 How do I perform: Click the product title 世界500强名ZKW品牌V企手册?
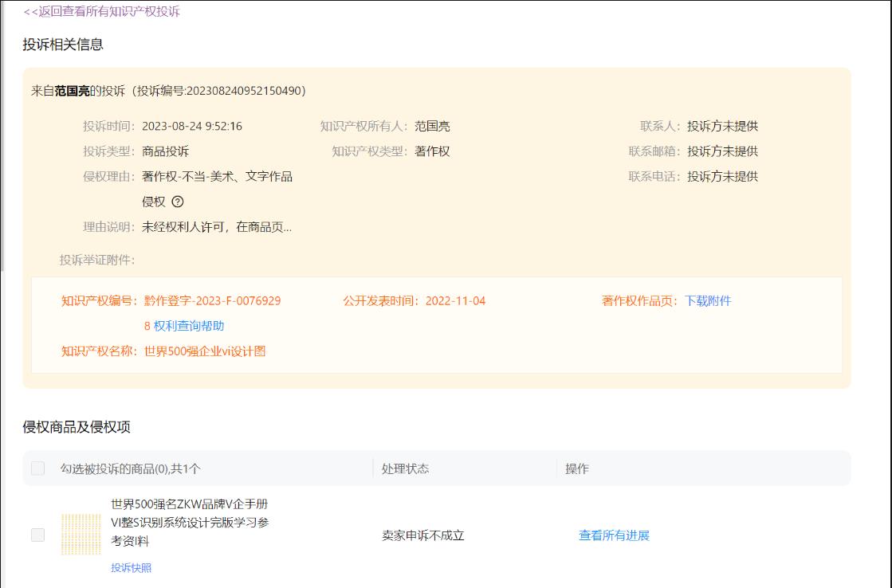tap(195, 504)
